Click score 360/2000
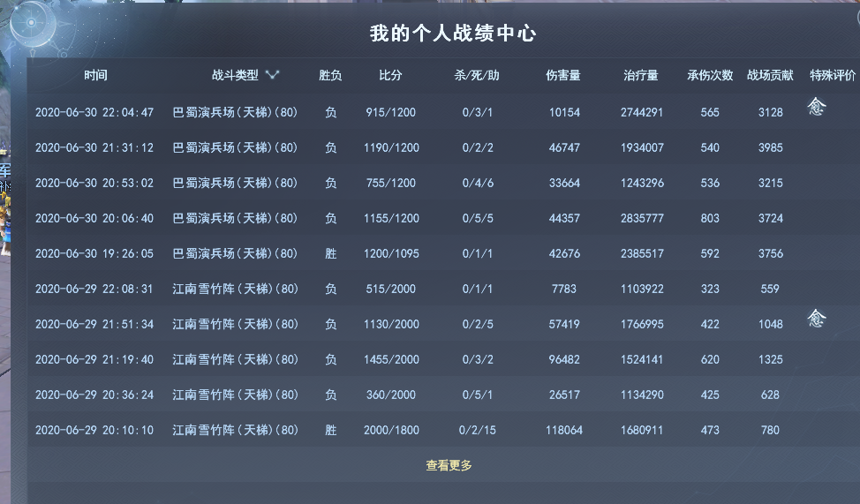This screenshot has height=504, width=860. pyautogui.click(x=391, y=395)
